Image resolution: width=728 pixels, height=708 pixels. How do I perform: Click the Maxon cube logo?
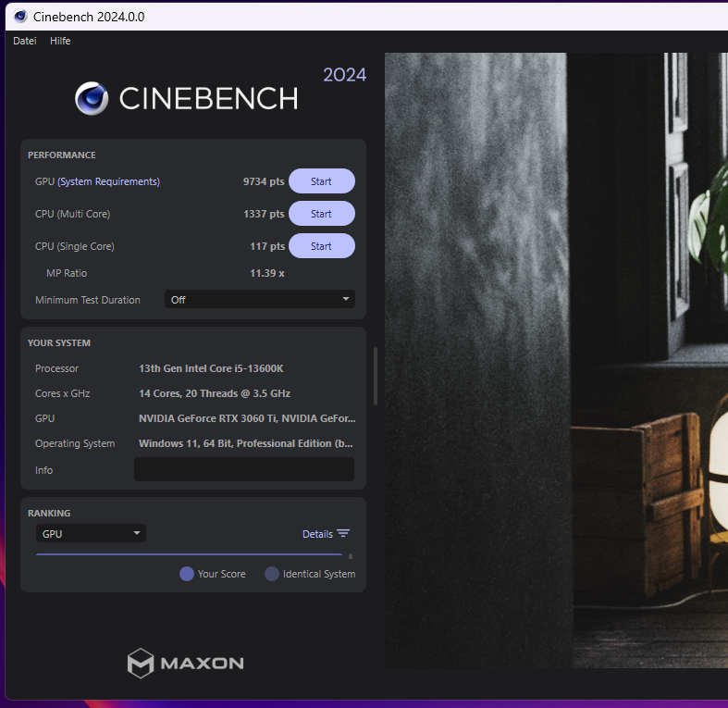pyautogui.click(x=141, y=663)
